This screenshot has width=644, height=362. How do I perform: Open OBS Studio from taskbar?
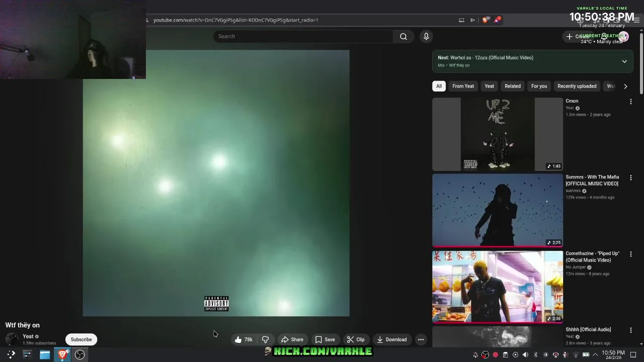(79, 354)
